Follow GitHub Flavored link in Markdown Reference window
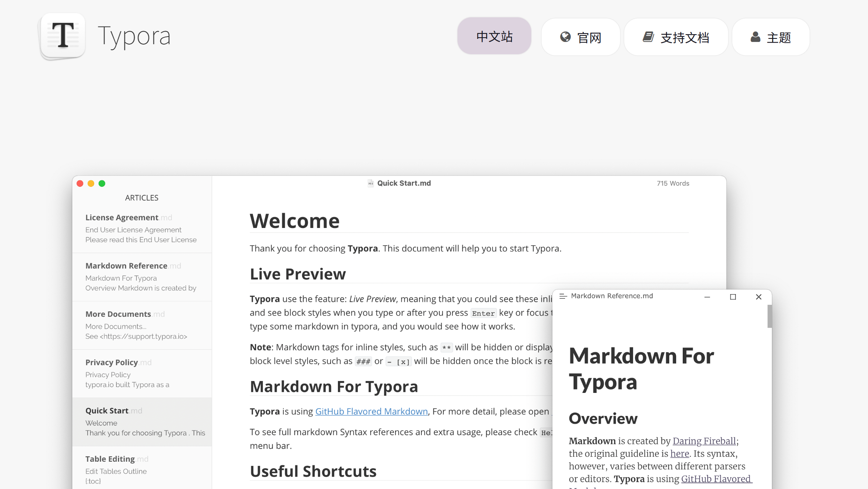 [717, 479]
